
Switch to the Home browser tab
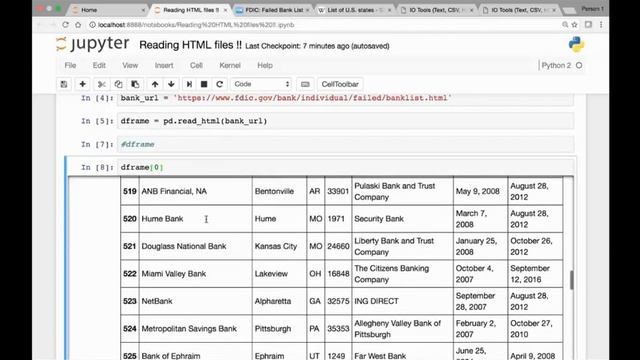click(108, 10)
